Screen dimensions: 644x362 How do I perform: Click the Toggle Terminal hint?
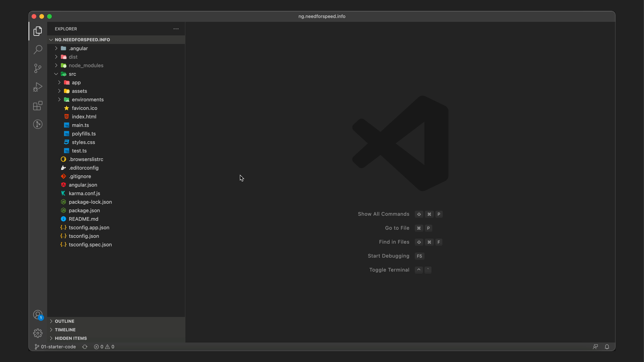pyautogui.click(x=389, y=270)
